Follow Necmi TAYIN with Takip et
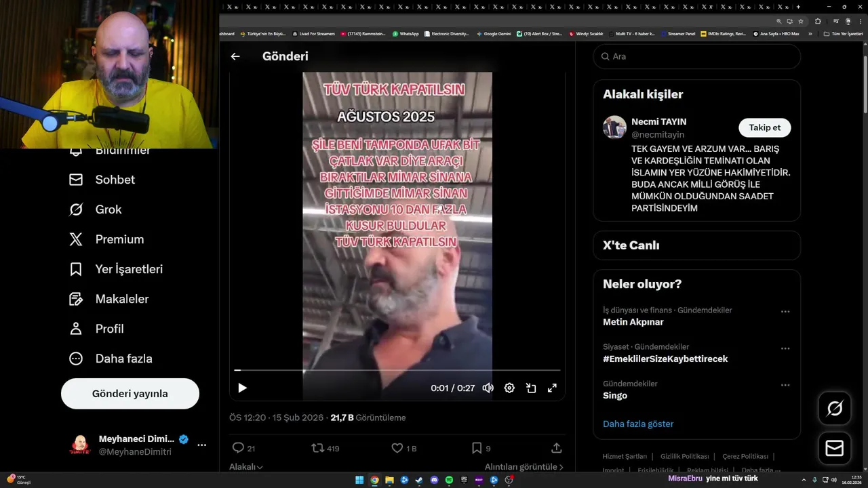This screenshot has height=488, width=868. pyautogui.click(x=764, y=127)
